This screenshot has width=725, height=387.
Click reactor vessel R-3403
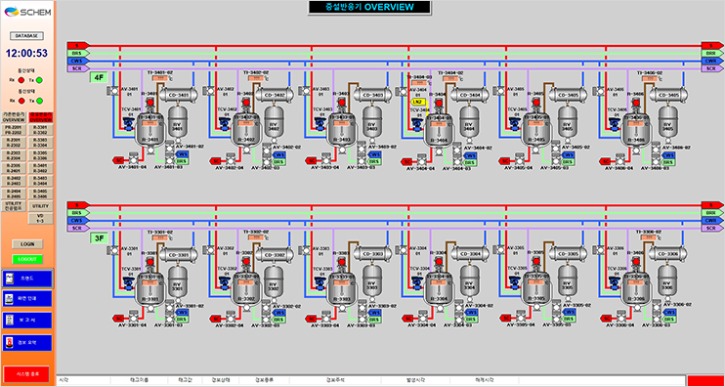point(343,130)
